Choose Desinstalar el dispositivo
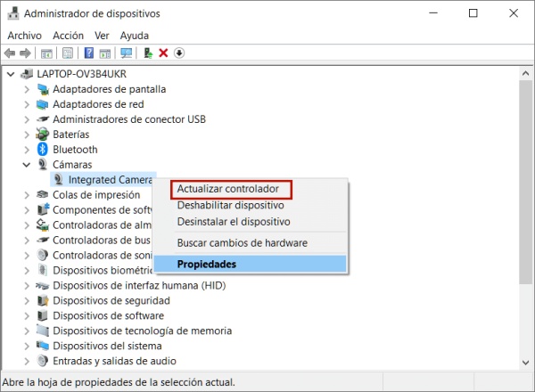The height and width of the screenshot is (392, 535). [x=234, y=222]
